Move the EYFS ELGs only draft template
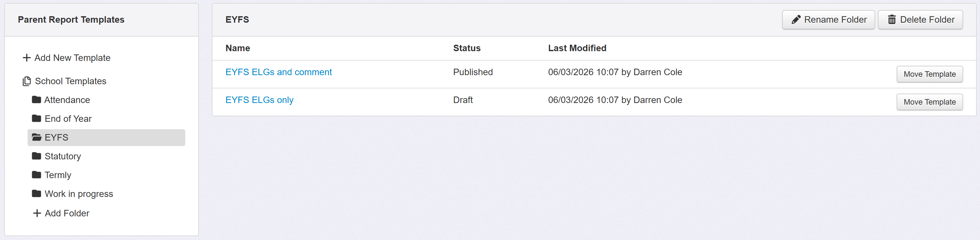This screenshot has height=240, width=980. tap(929, 102)
